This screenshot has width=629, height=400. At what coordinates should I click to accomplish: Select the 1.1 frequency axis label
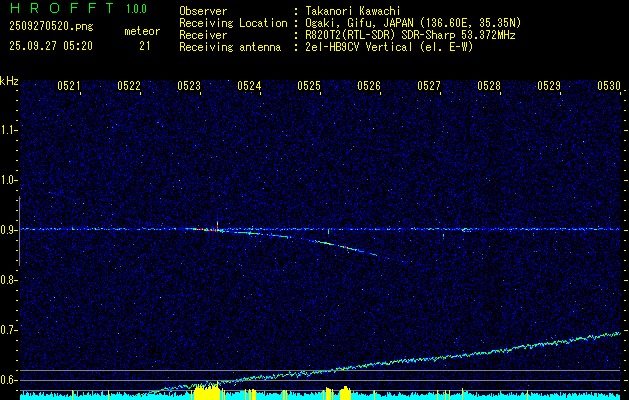tap(9, 130)
